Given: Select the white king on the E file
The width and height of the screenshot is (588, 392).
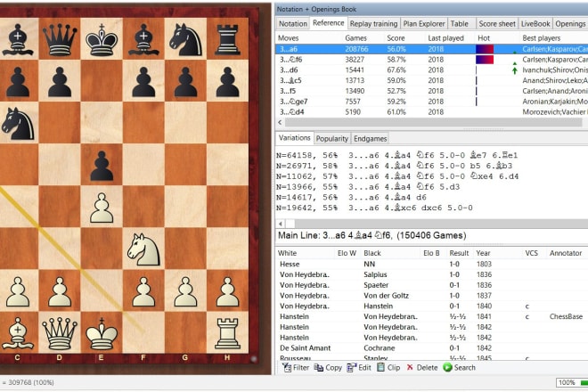Looking at the screenshot, I should tap(102, 333).
